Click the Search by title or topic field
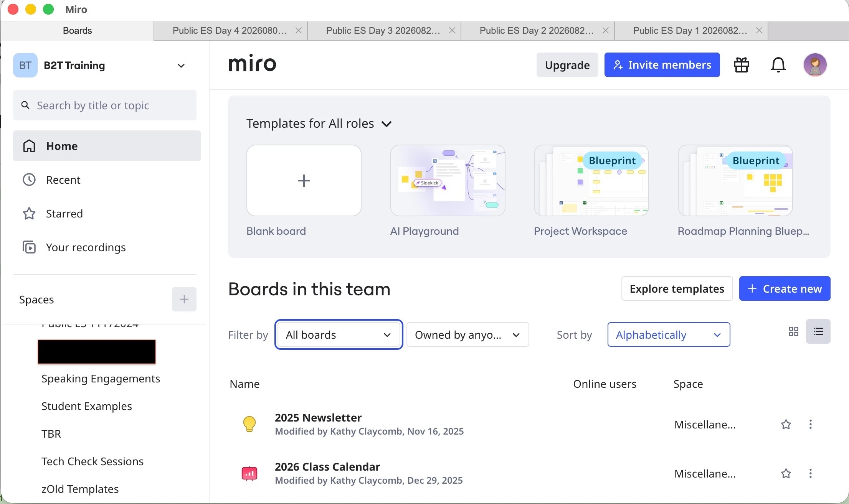This screenshot has height=504, width=849. coord(105,105)
